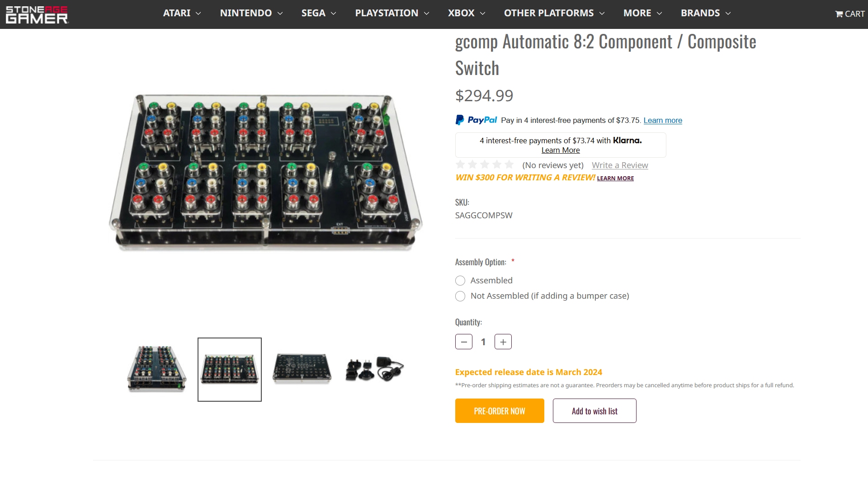Viewport: 868px width, 488px height.
Task: Click the review star rating icons
Action: 485,164
